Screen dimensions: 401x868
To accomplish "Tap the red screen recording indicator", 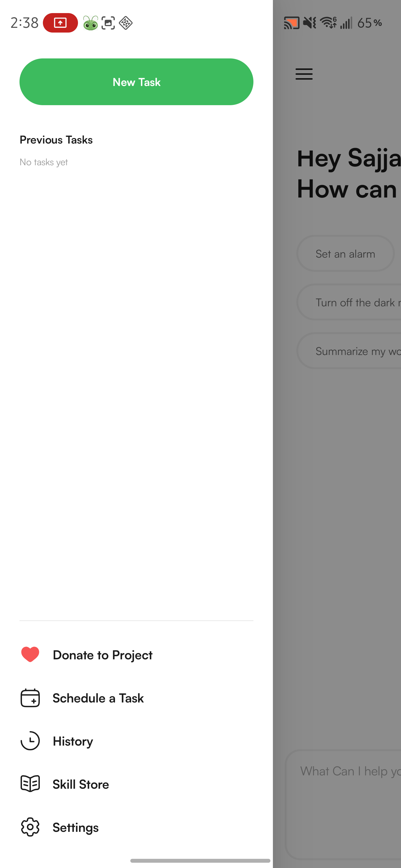I will [x=60, y=23].
